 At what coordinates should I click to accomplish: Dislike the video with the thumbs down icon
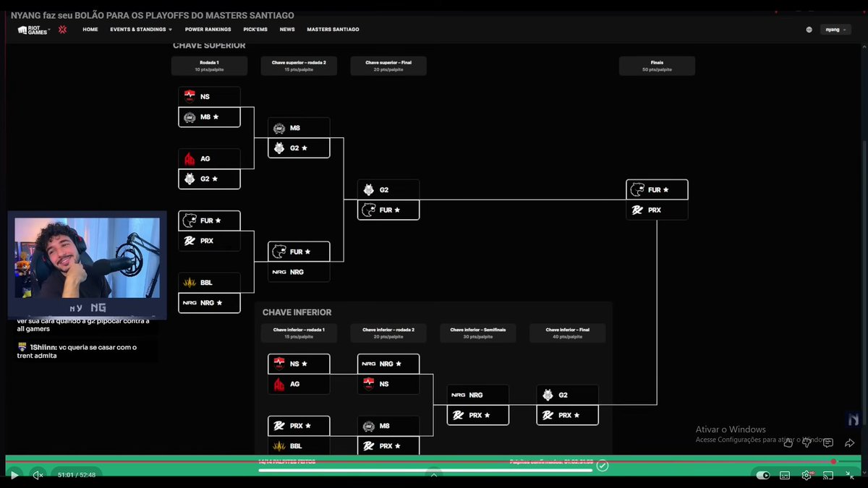(807, 442)
